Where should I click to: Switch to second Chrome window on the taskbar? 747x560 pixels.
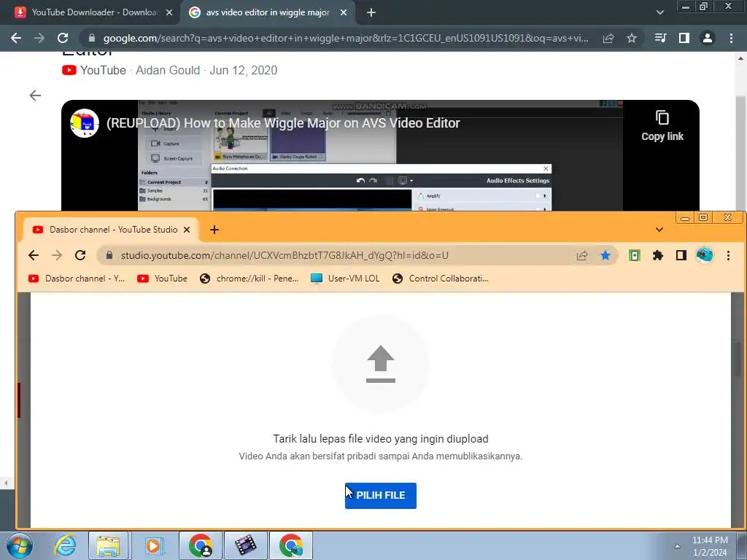point(291,545)
